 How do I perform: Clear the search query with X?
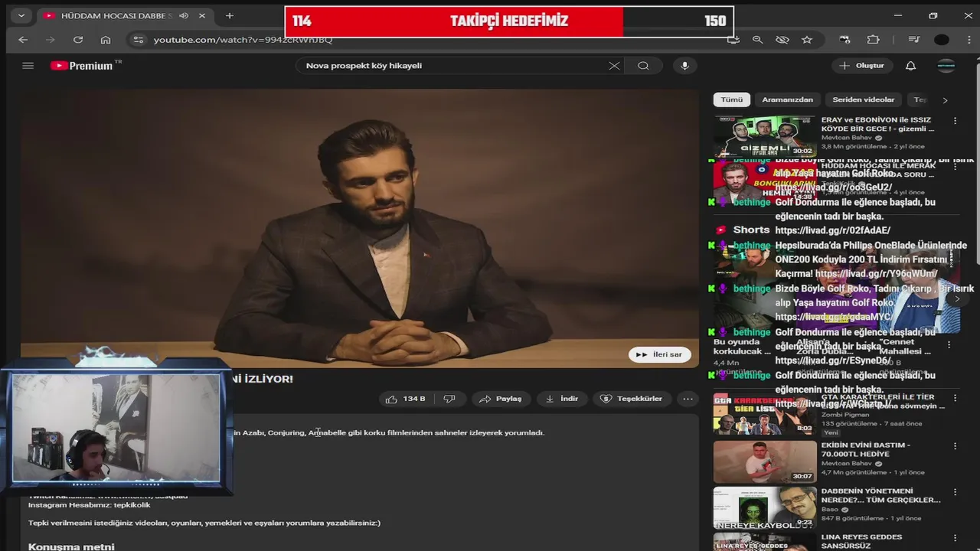point(614,66)
